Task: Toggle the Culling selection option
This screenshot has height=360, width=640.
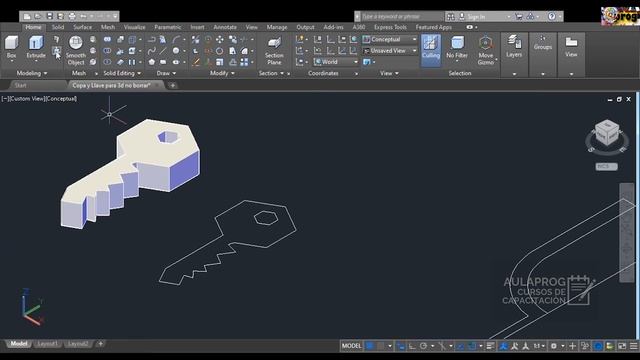Action: tap(431, 50)
